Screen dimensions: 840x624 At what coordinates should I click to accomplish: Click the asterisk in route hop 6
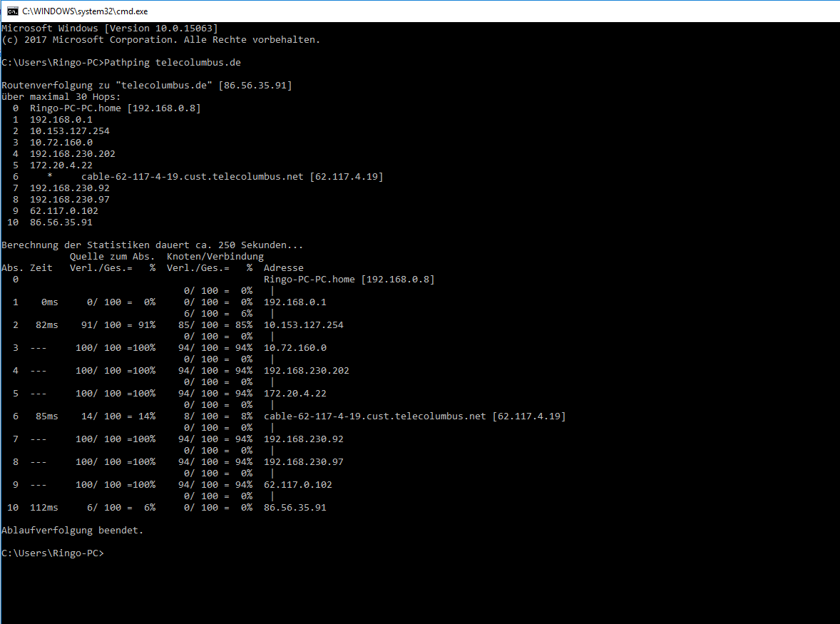click(50, 177)
